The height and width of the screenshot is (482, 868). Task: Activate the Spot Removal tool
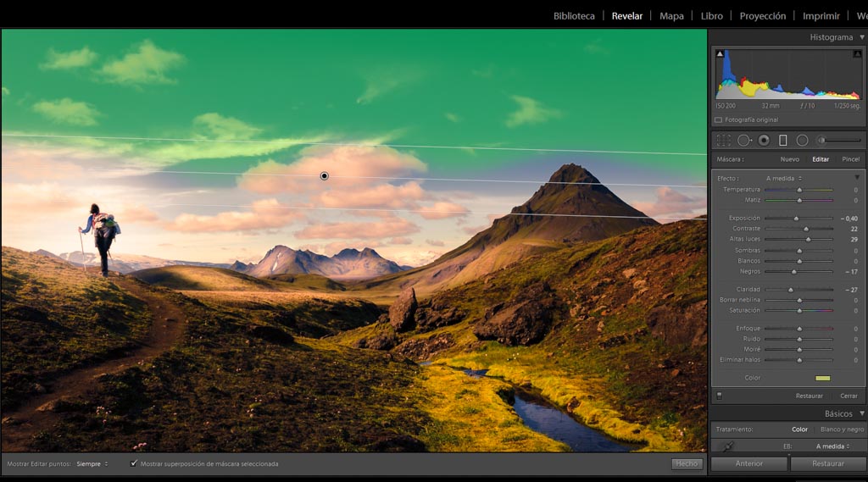tap(743, 141)
